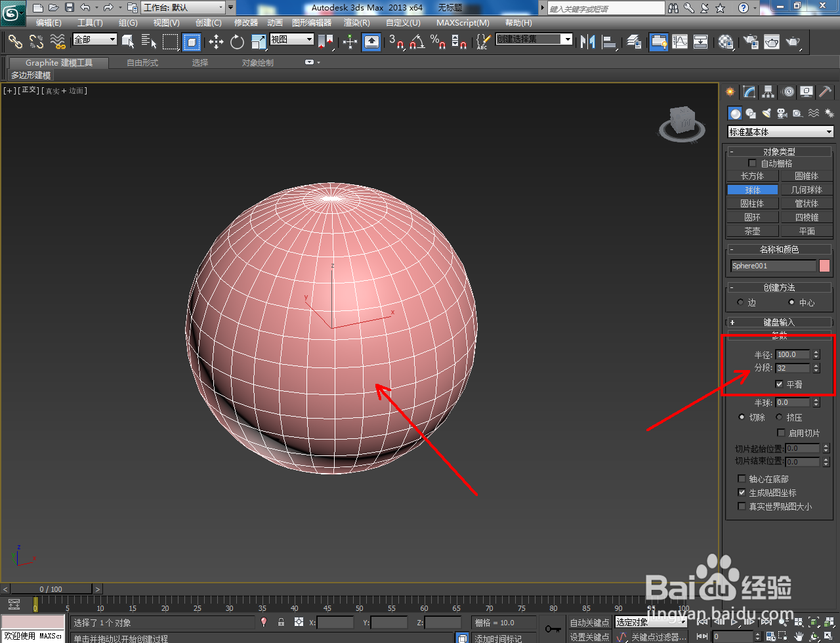
Task: Open the MAXScript(M) menu
Action: pyautogui.click(x=463, y=22)
